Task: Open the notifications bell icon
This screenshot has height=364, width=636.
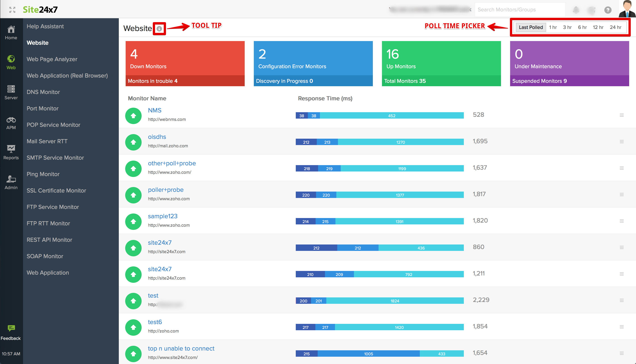Action: [x=576, y=10]
